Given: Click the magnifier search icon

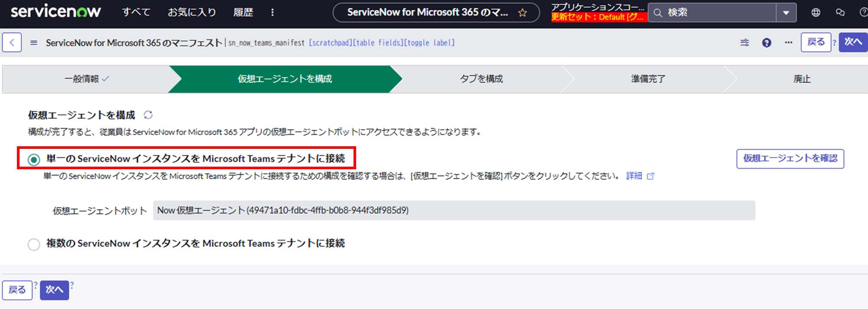Looking at the screenshot, I should click(658, 13).
